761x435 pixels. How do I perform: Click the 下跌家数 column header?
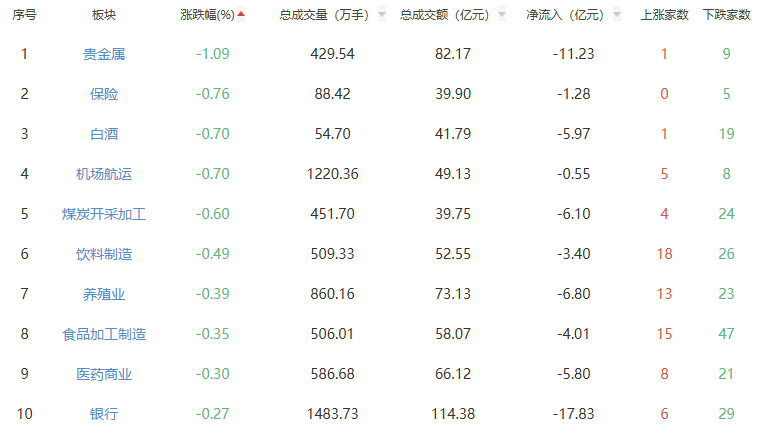click(x=726, y=15)
